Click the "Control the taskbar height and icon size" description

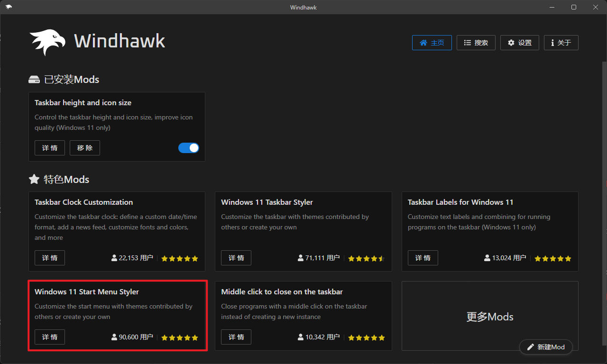[114, 122]
